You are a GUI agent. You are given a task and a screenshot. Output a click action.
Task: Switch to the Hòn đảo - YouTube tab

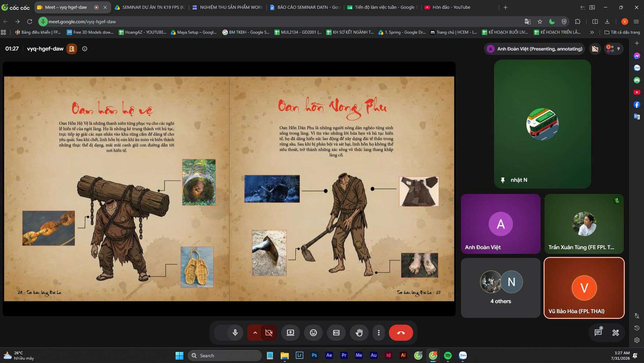451,7
